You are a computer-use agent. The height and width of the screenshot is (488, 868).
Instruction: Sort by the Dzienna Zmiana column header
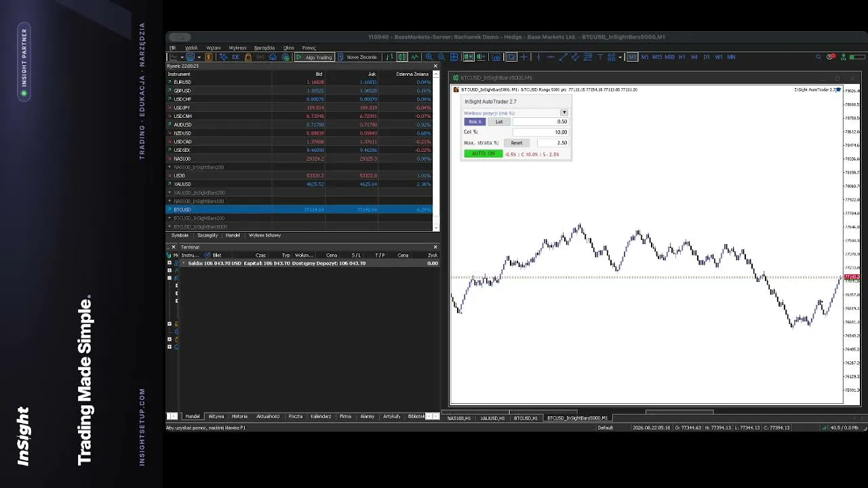pos(412,74)
